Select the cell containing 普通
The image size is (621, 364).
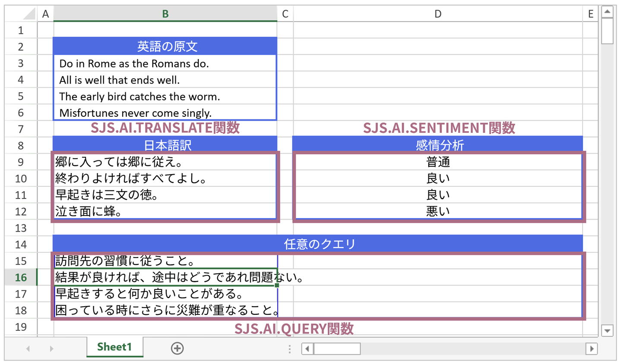tap(437, 162)
